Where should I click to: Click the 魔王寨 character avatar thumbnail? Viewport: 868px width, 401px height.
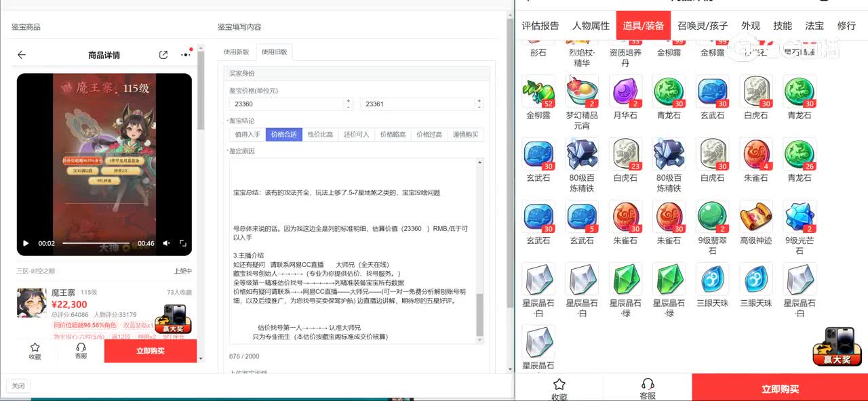coord(31,302)
